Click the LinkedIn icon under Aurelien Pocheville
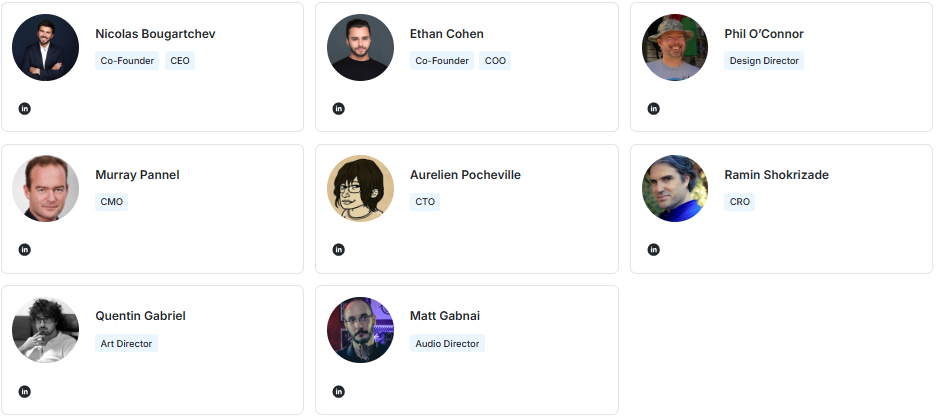Screen dimensions: 937x419 point(339,249)
